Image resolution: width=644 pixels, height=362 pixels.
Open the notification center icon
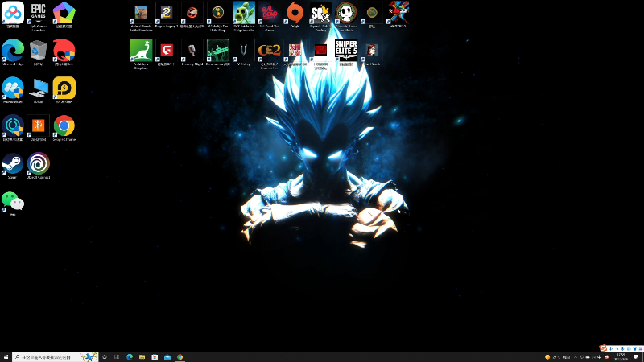pos(636,357)
